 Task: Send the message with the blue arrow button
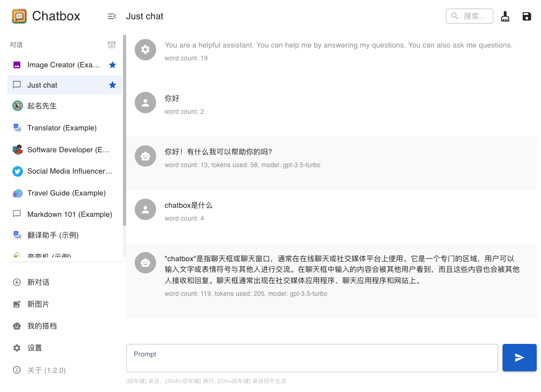[x=519, y=357]
